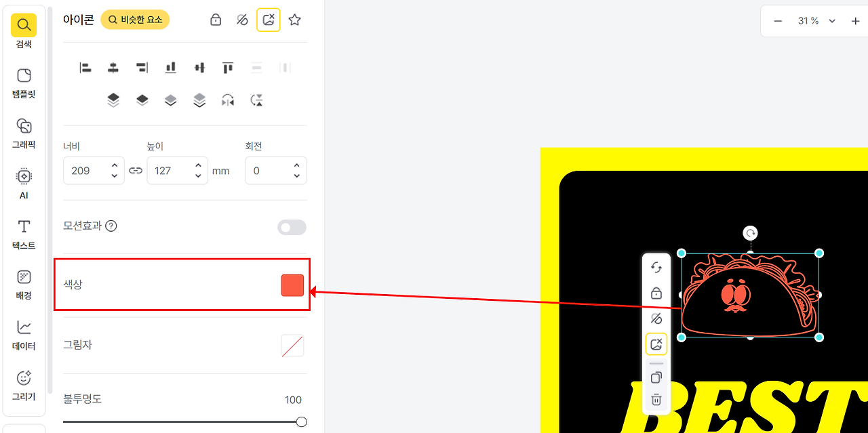This screenshot has height=433, width=868.
Task: Zoom in with plus button
Action: 855,21
